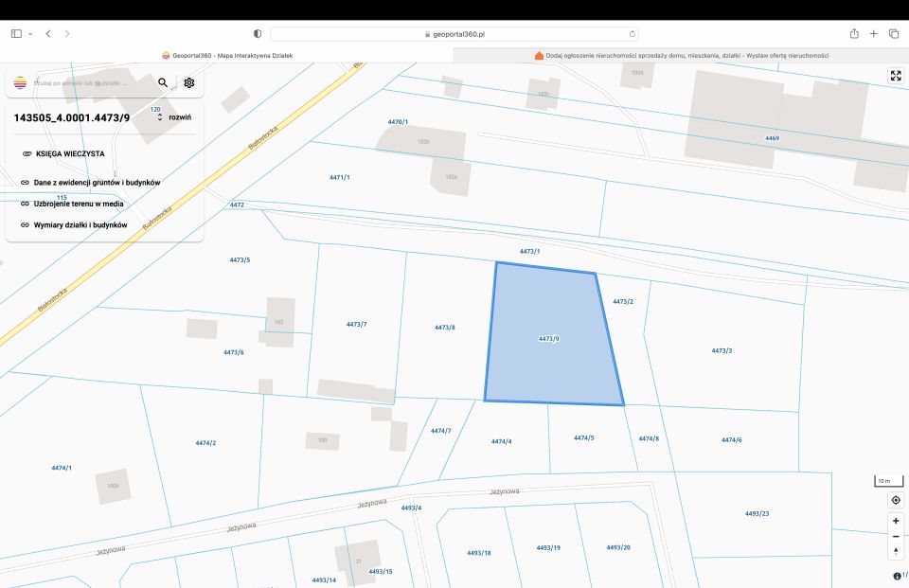
Task: Zoom out with minus button
Action: coord(896,536)
